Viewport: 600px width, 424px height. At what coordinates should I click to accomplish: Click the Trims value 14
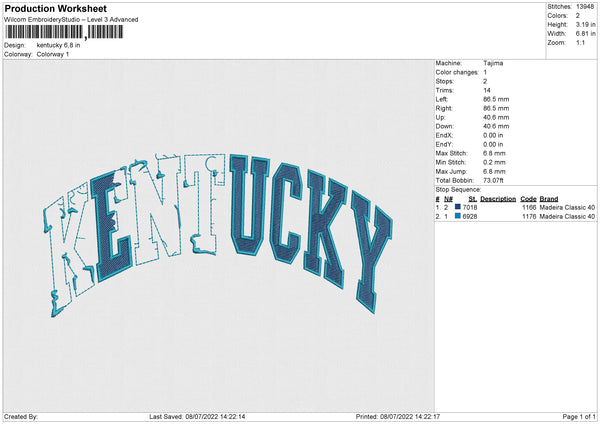coord(487,90)
